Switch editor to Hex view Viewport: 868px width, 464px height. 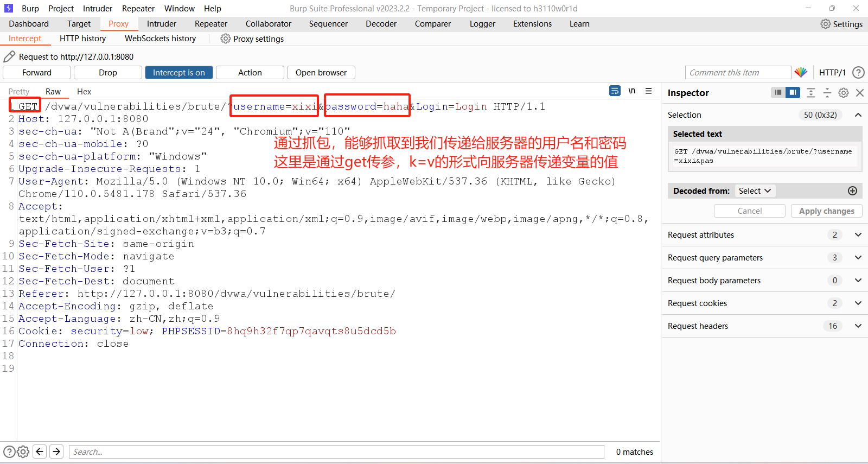click(x=84, y=92)
